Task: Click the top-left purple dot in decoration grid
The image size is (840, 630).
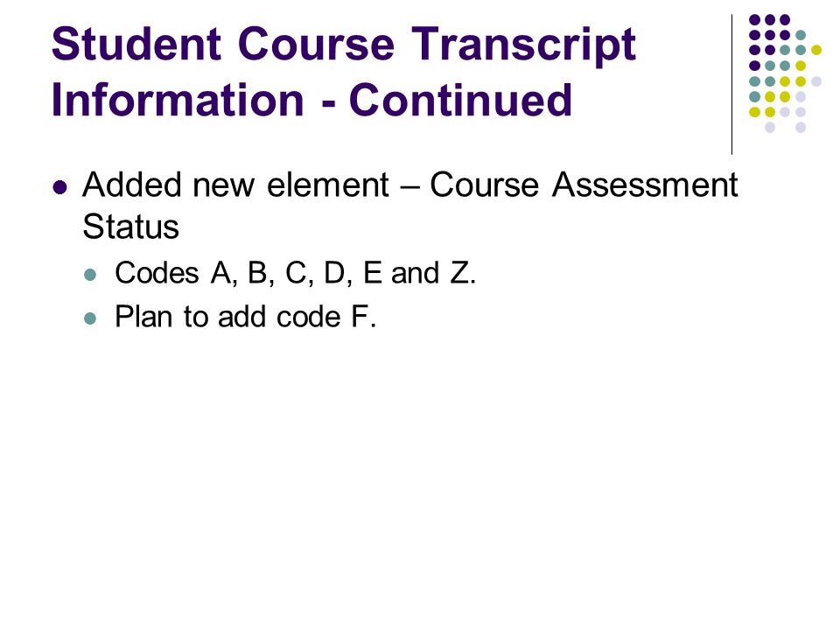Action: point(755,20)
